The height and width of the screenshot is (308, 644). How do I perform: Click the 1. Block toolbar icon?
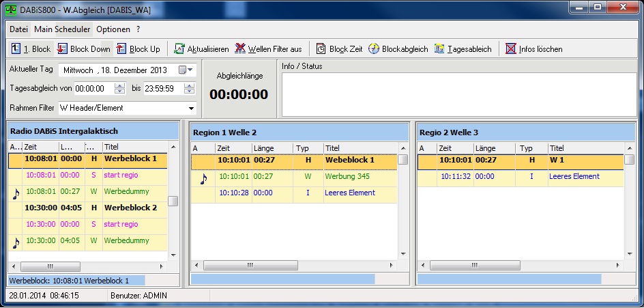(x=16, y=49)
